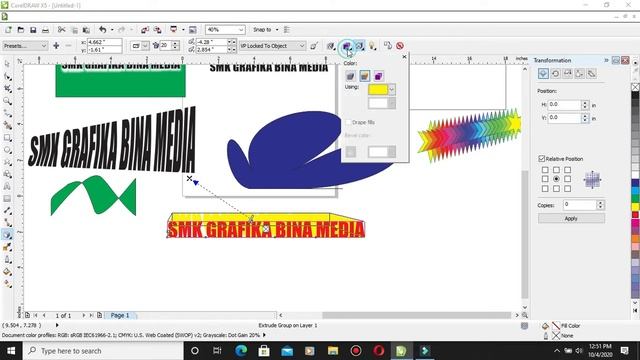
Task: Select the Text tool in the toolbox
Action: click(7, 186)
